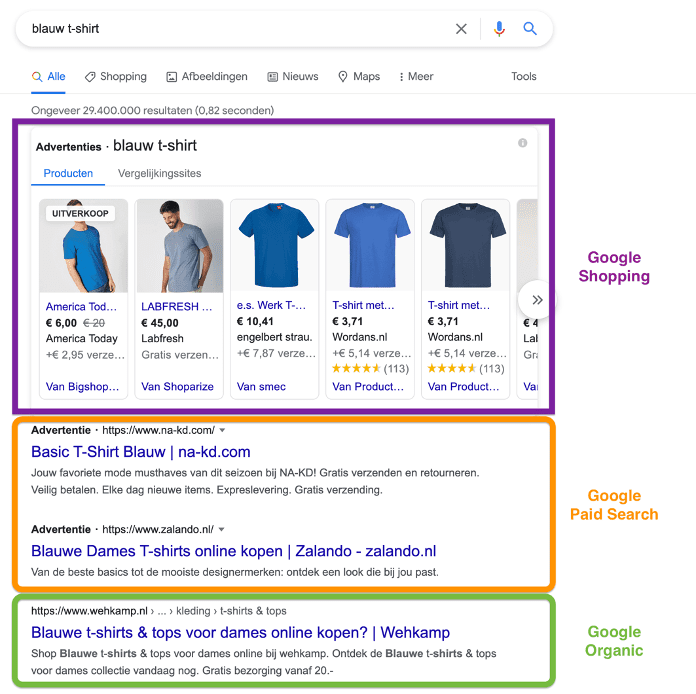This screenshot has height=694, width=696.
Task: Expand the na-kd.com ad URL dropdown arrow
Action: pyautogui.click(x=222, y=430)
